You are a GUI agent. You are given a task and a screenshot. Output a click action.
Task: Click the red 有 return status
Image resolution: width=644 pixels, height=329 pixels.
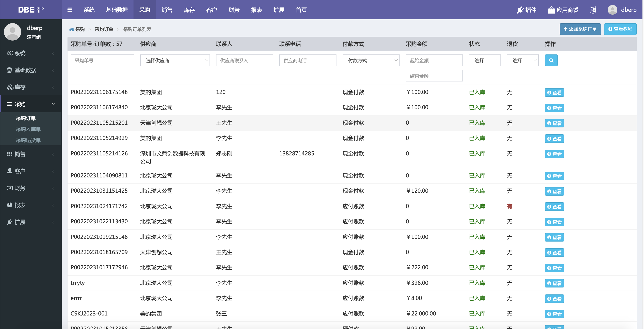(510, 206)
